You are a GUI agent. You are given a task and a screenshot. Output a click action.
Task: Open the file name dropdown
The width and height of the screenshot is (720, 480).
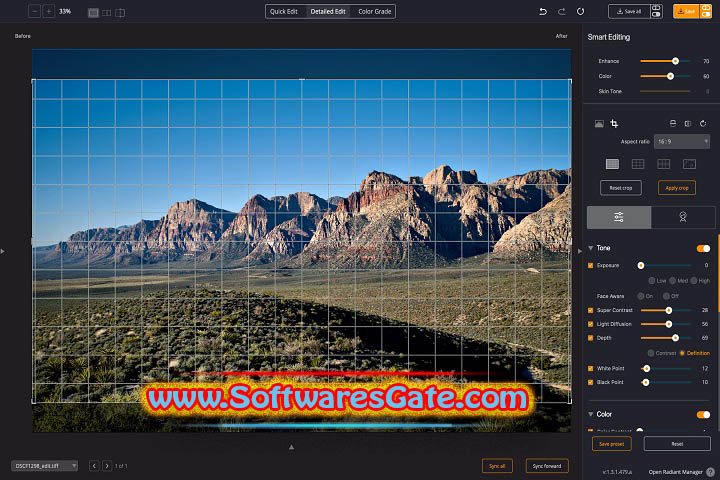(44, 466)
